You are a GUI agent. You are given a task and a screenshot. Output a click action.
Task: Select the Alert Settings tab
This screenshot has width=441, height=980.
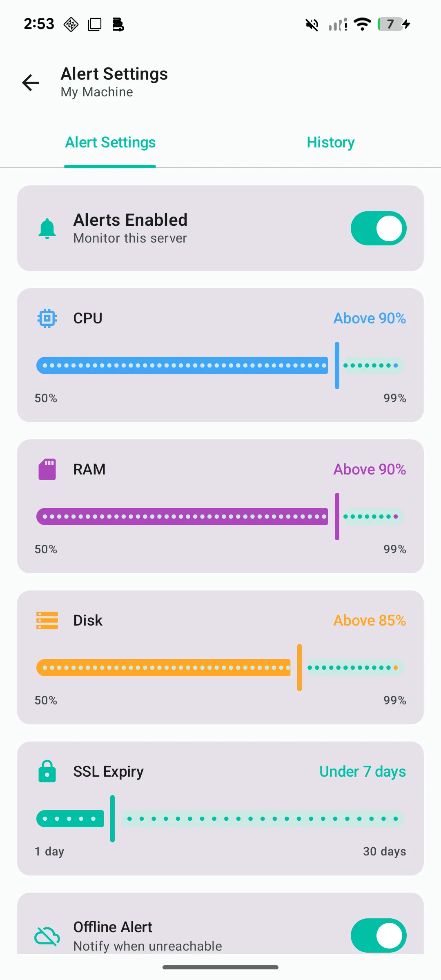click(110, 142)
